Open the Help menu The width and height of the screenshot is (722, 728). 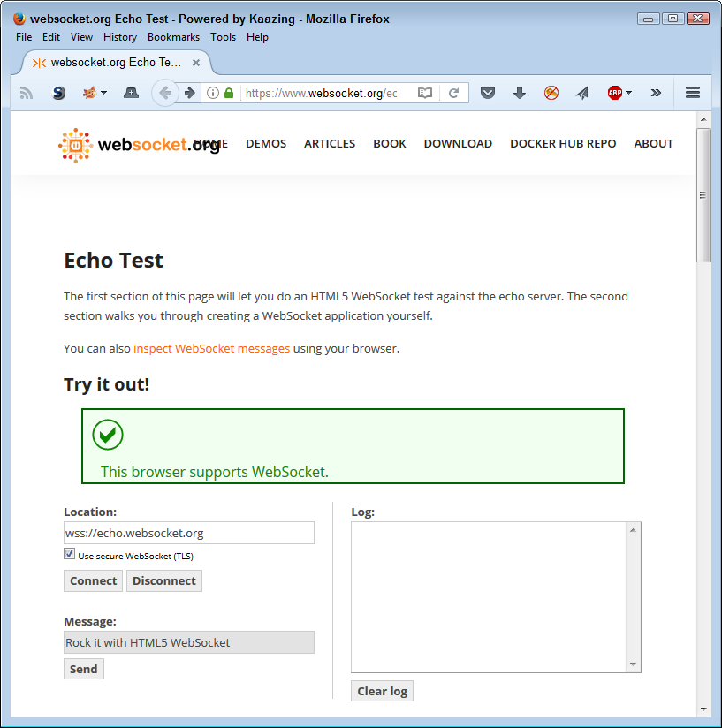257,37
